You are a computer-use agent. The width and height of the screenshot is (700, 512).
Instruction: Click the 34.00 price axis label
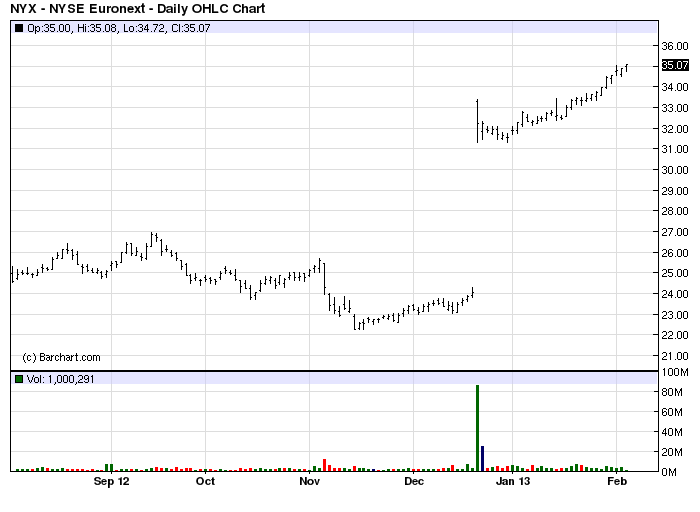pyautogui.click(x=675, y=87)
